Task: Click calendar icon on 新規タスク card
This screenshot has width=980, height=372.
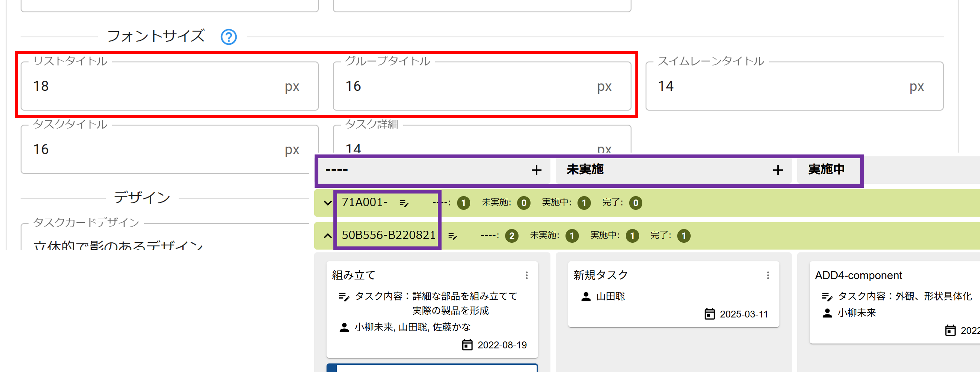Action: point(709,314)
